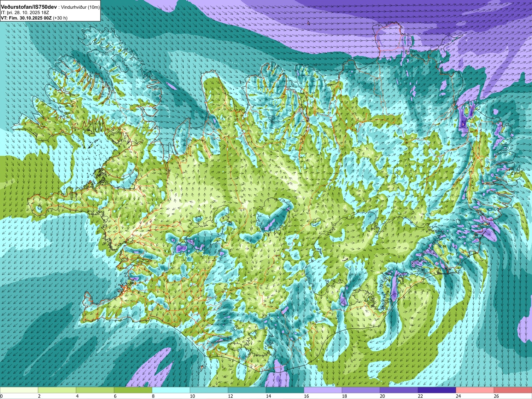Pick the 12–14 teal legend swatch

[247, 390]
